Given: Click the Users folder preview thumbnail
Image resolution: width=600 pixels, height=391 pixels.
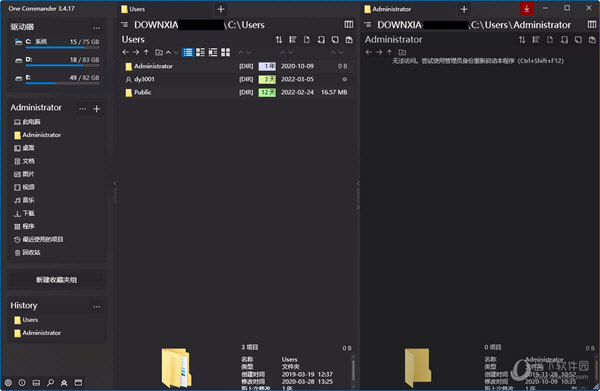Looking at the screenshot, I should click(x=176, y=367).
